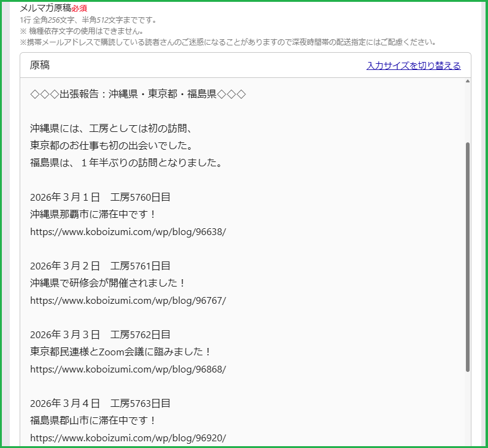Image resolution: width=488 pixels, height=448 pixels.
Task: Click the blog URL ending in 96920
Action: pos(128,438)
